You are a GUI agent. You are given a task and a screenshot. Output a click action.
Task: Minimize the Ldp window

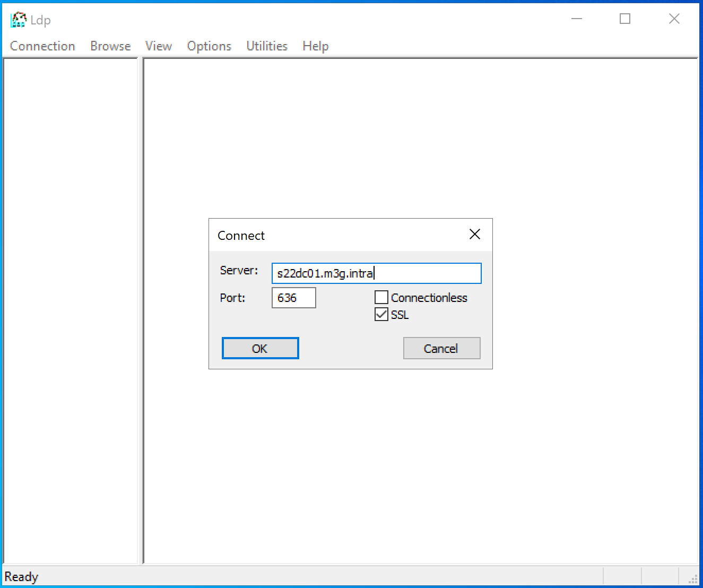click(577, 19)
